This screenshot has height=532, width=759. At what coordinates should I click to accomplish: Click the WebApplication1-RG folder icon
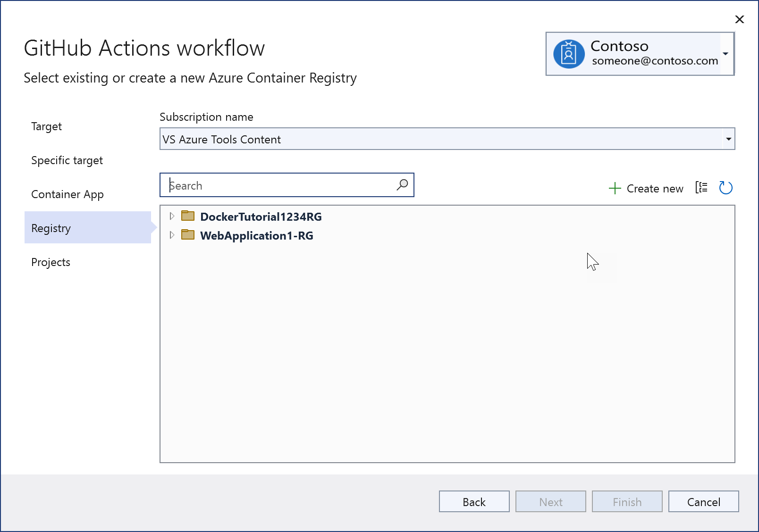coord(187,234)
